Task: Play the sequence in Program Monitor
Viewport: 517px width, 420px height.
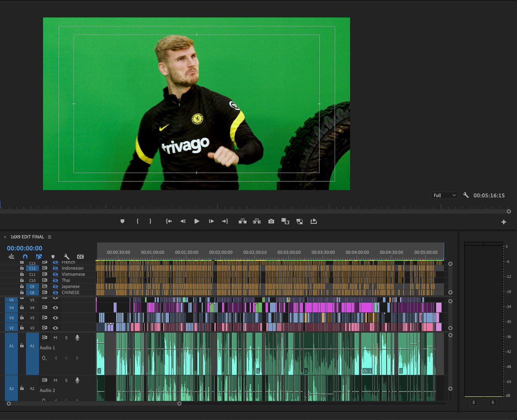Action: pos(197,221)
